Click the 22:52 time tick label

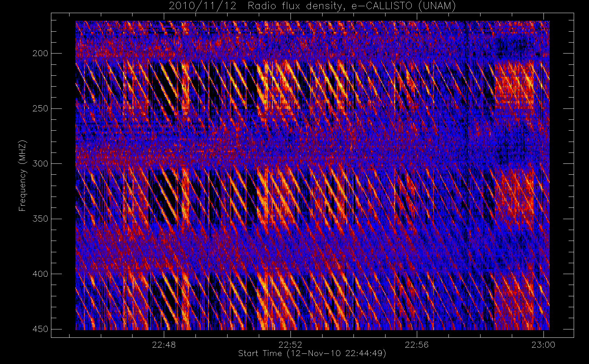[x=290, y=345]
